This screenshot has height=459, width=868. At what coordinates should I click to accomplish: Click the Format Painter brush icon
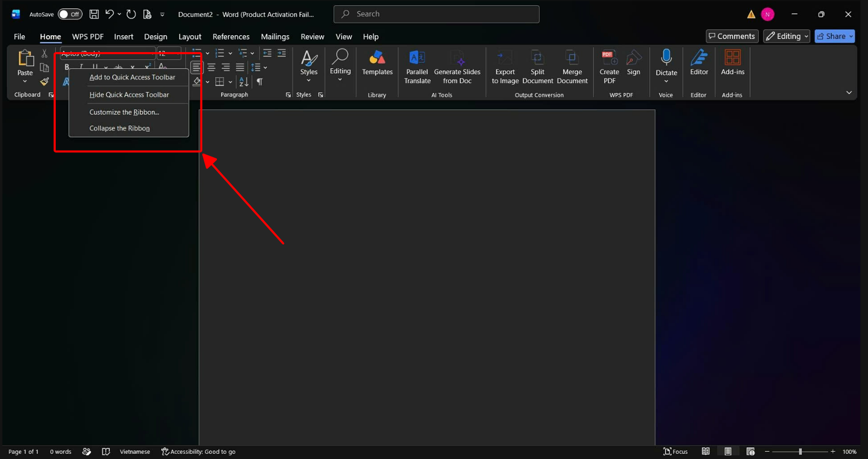(x=44, y=82)
